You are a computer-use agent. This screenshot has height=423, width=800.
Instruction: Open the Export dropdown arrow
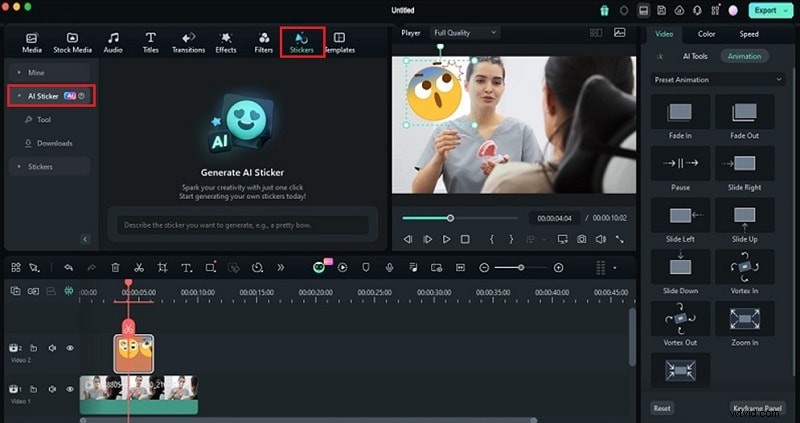(786, 10)
